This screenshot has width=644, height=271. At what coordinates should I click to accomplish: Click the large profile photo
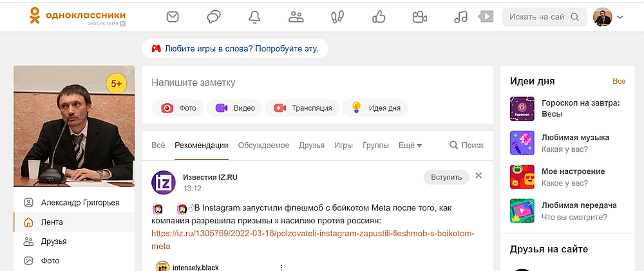tap(74, 126)
